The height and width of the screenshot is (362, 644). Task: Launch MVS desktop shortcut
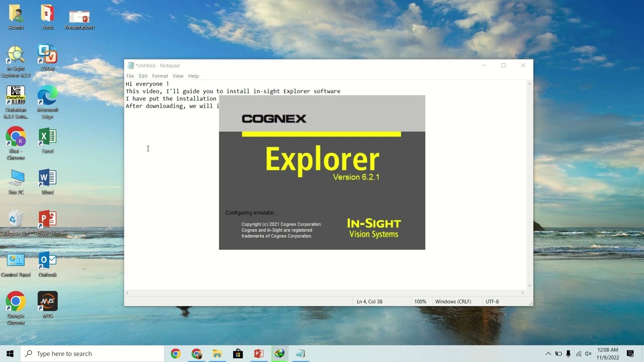[x=47, y=305]
